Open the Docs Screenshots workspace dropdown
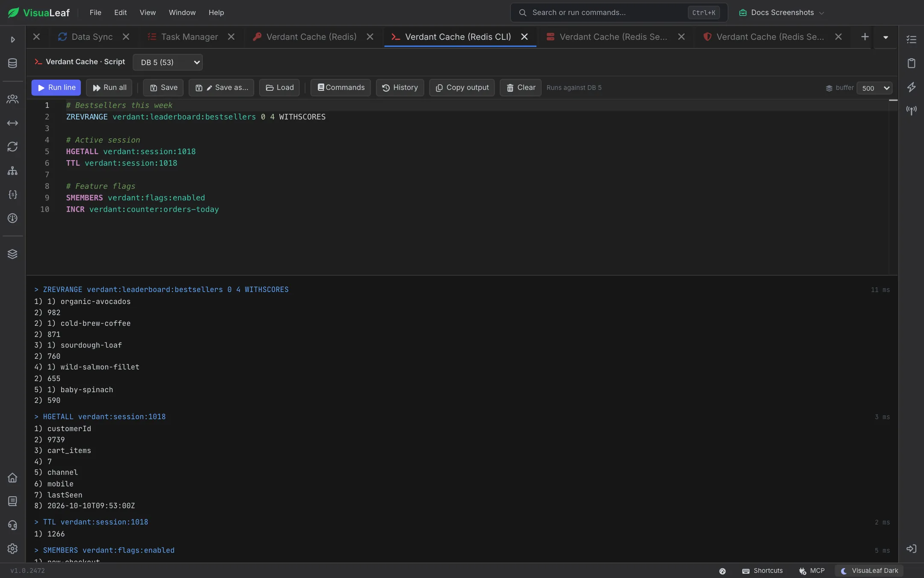This screenshot has height=578, width=924. 781,12
